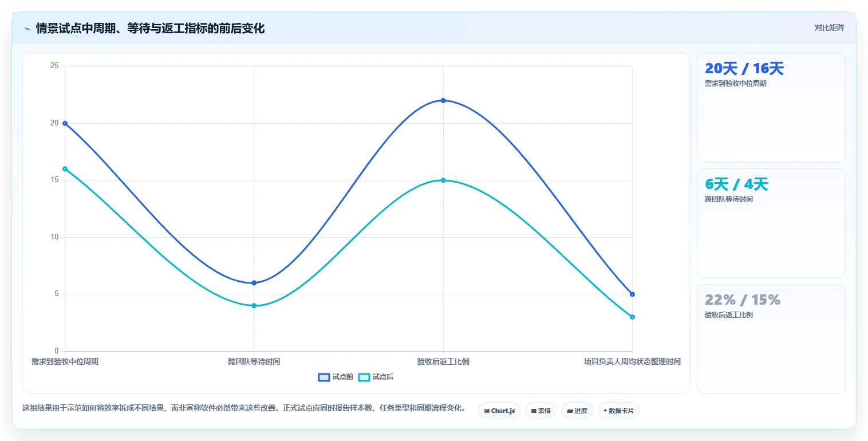Image resolution: width=868 pixels, height=441 pixels.
Task: Click 试点后 point at 项目负责人周均状态整理时间
Action: click(x=632, y=317)
